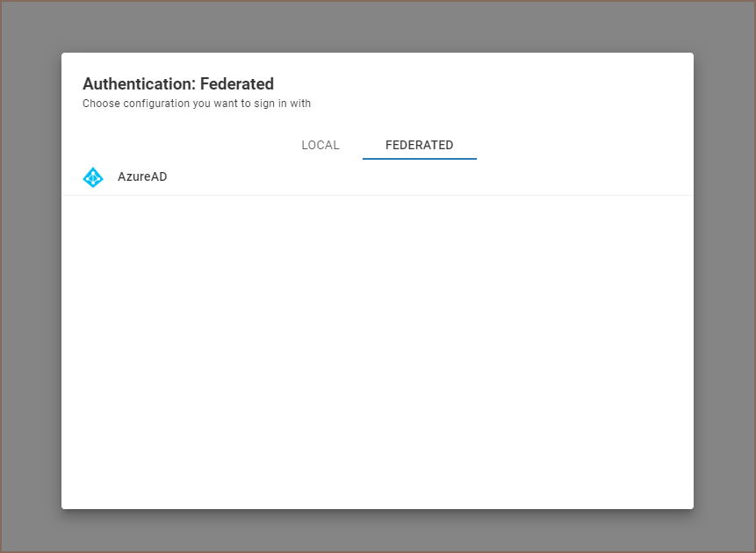Click the empty white area below AzureAD

point(378,351)
